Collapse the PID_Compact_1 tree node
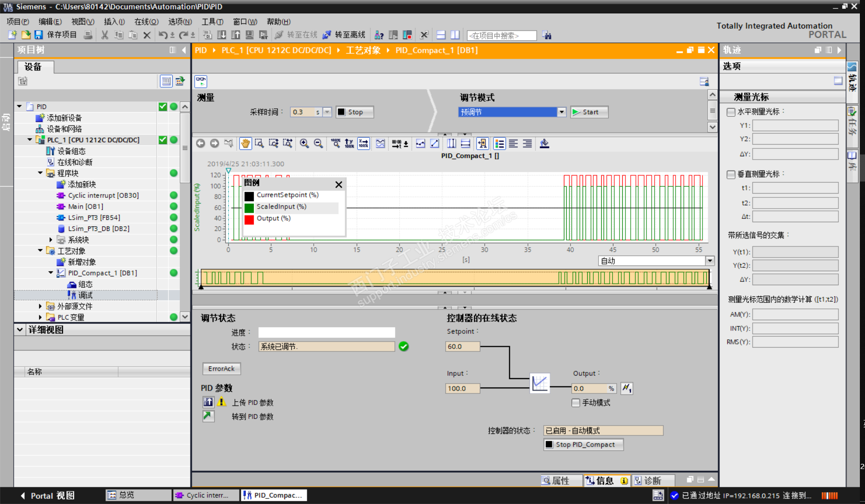 [50, 273]
